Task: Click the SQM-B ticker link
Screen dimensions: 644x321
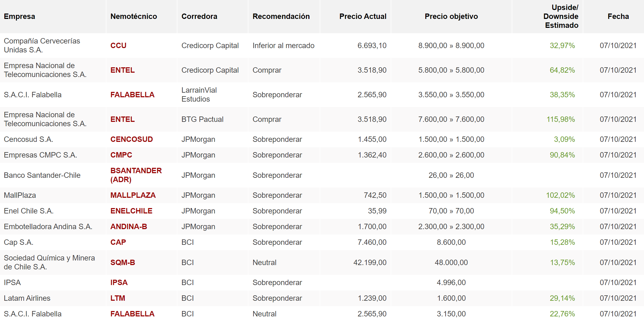Action: click(123, 262)
